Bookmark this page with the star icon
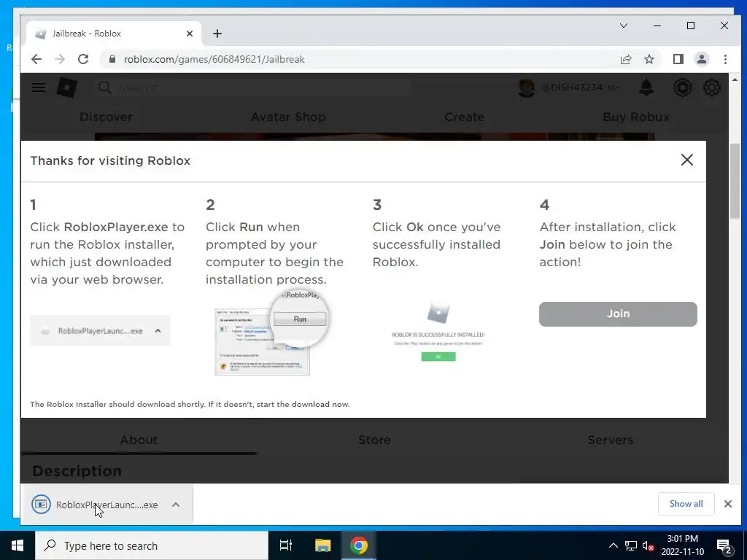Viewport: 747px width, 560px height. (649, 59)
